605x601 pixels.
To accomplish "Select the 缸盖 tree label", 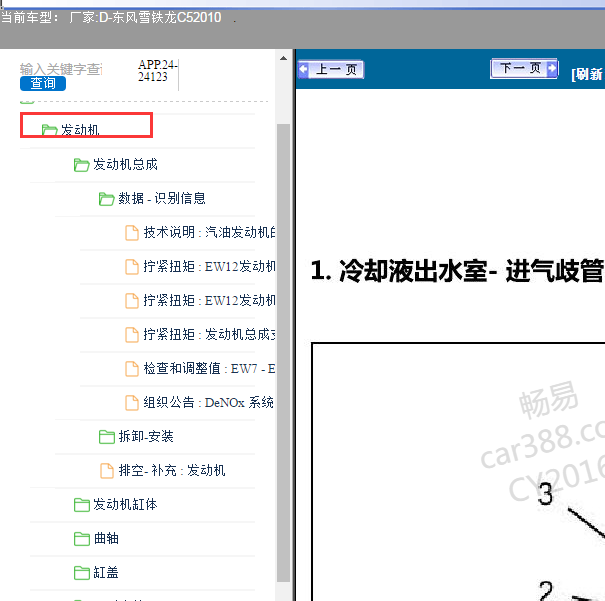I will (106, 572).
